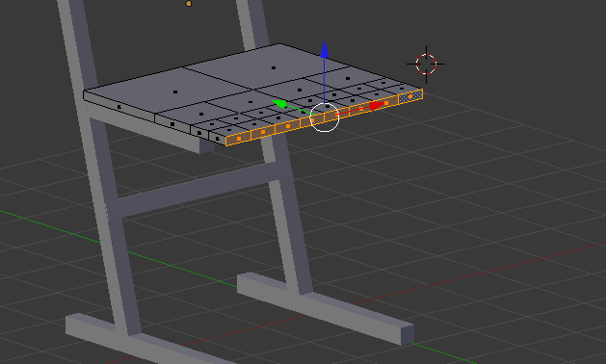Screen dimensions: 606x364
Task: Click the blue Z-axis gizmo arrow
Action: click(325, 50)
